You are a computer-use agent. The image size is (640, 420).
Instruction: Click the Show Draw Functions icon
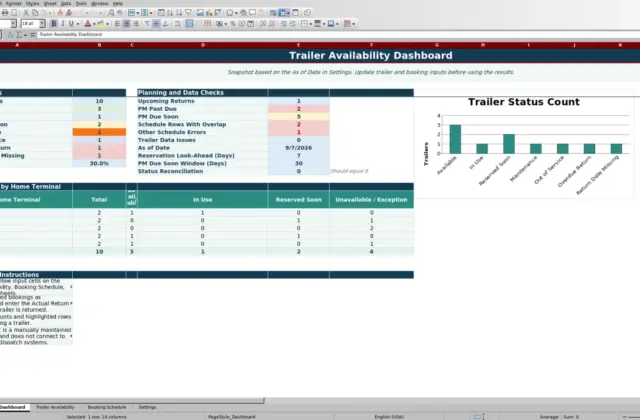coord(307,13)
